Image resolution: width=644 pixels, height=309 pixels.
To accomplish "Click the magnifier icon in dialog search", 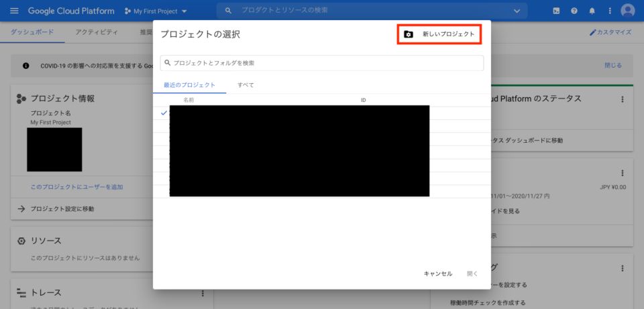I will pyautogui.click(x=167, y=63).
